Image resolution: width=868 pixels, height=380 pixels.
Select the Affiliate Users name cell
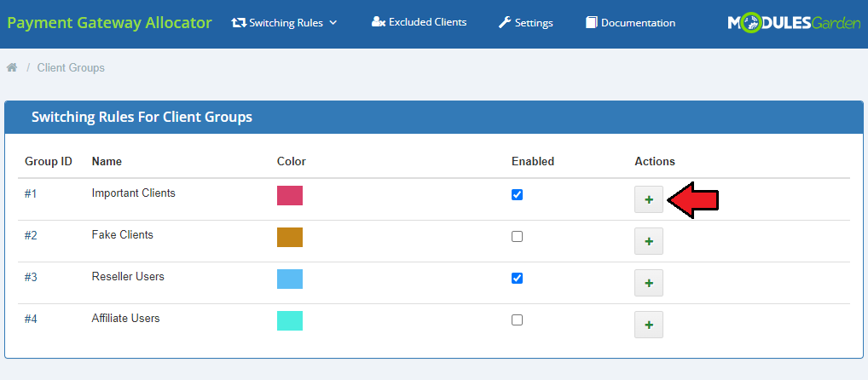125,318
